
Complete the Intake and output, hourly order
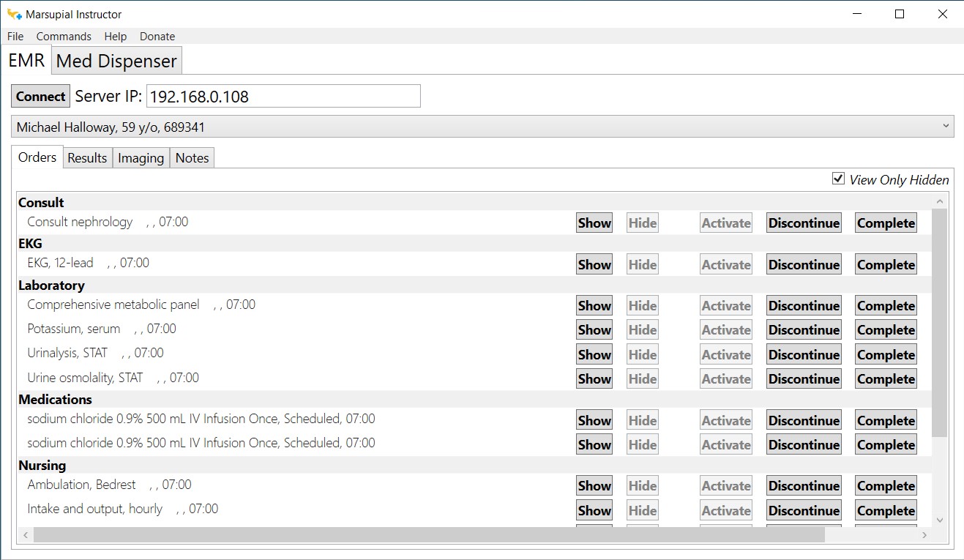886,510
